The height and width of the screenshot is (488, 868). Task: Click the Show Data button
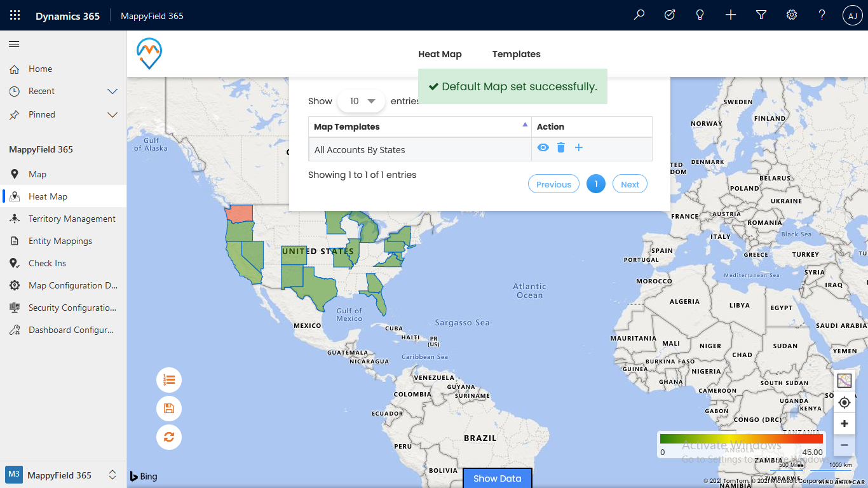click(x=498, y=478)
